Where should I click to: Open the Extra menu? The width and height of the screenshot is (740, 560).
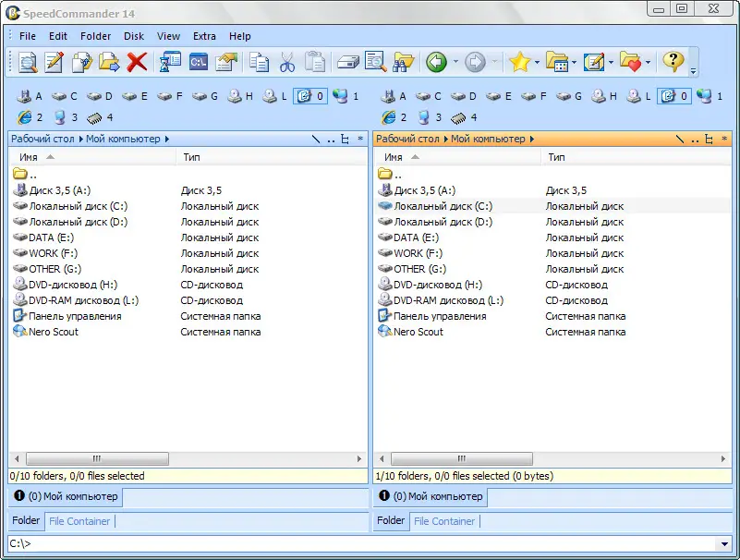[204, 36]
